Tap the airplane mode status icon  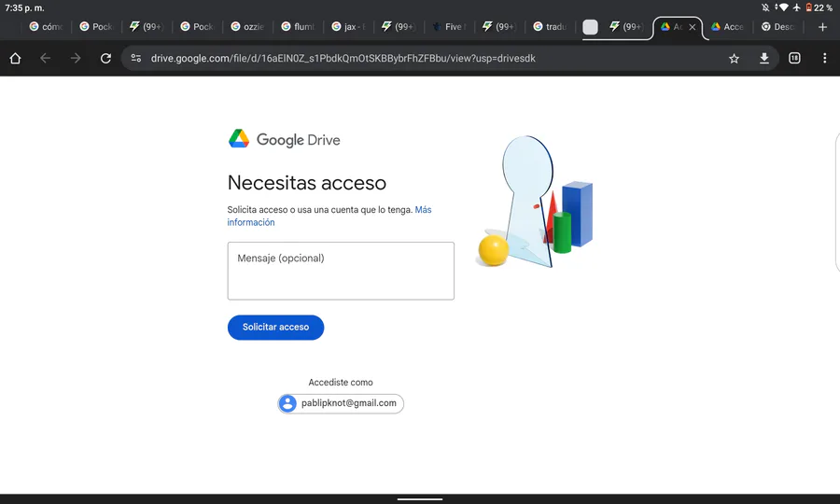tap(797, 7)
